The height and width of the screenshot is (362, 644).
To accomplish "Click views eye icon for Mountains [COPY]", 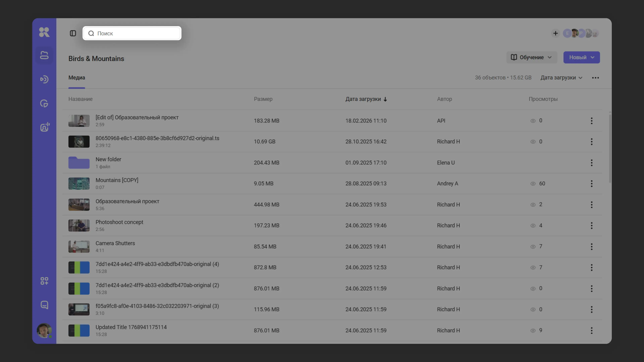I will (533, 184).
